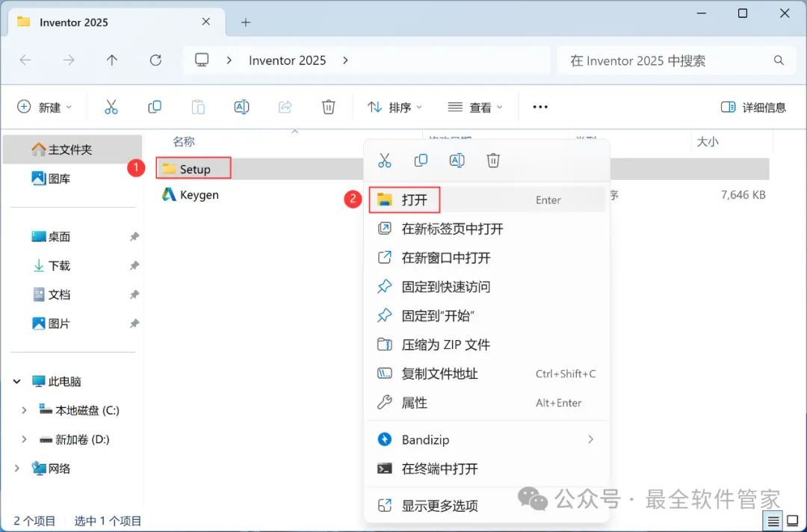This screenshot has height=532, width=807.
Task: Select 主文件夹 in the sidebar
Action: pos(72,149)
